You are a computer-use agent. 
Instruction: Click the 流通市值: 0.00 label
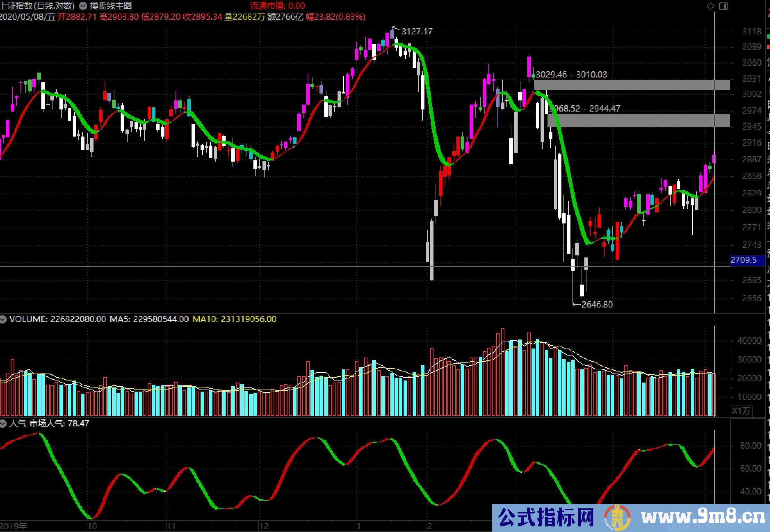(x=278, y=6)
